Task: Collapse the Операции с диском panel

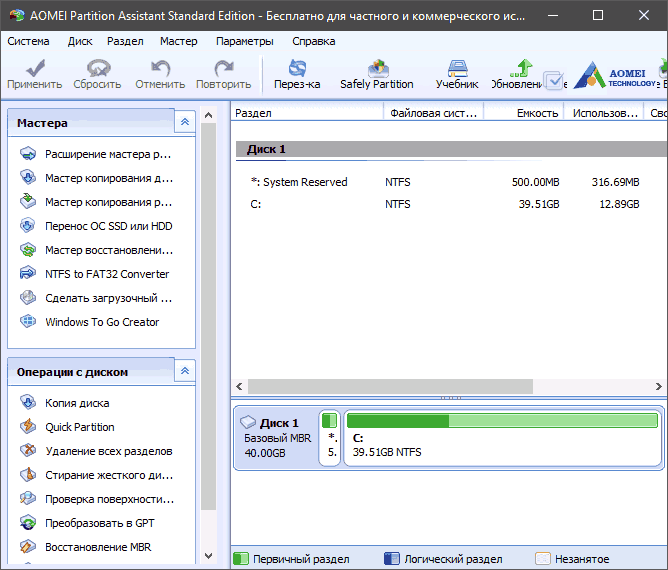Action: point(185,371)
